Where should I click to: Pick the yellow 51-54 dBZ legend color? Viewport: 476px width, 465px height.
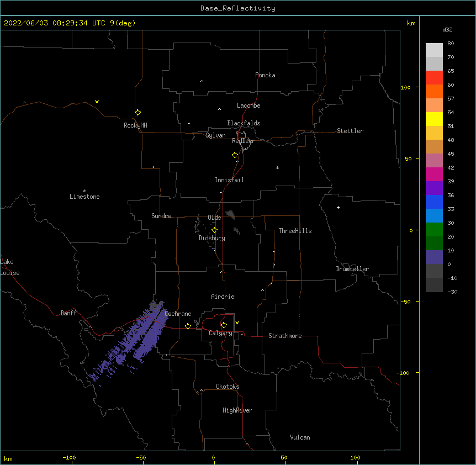click(434, 119)
